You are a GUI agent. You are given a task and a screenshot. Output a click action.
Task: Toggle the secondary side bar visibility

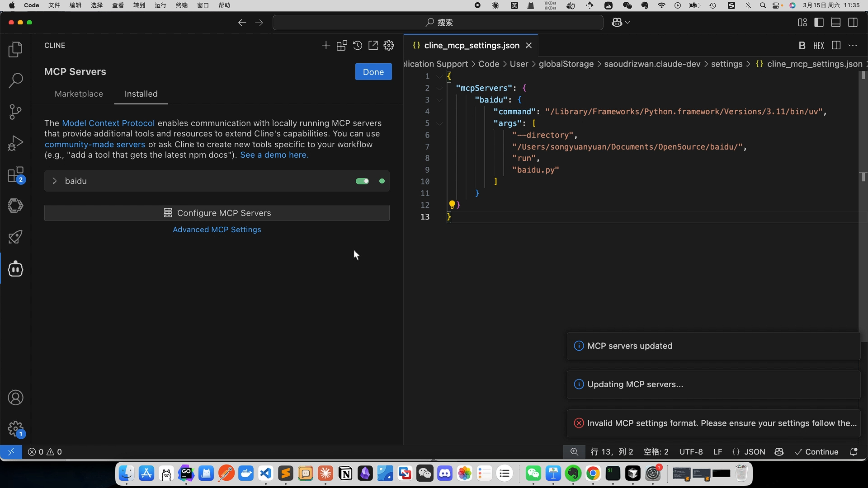[x=853, y=23]
